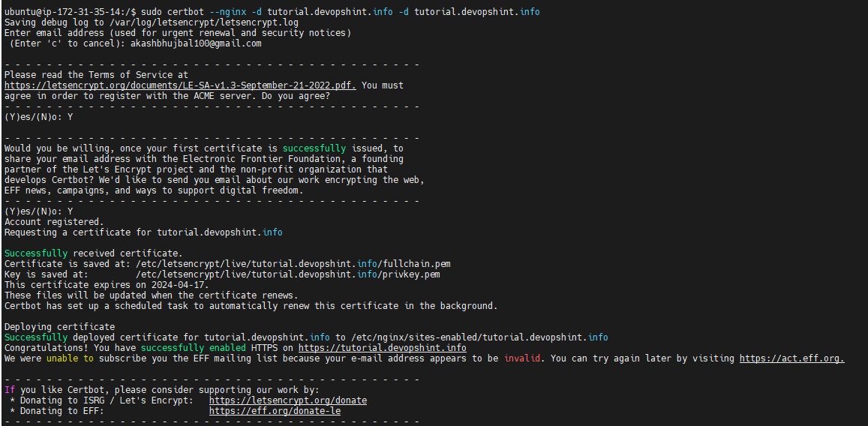Image resolution: width=868 pixels, height=426 pixels.
Task: Click the red word 'invalid'
Action: coord(522,358)
